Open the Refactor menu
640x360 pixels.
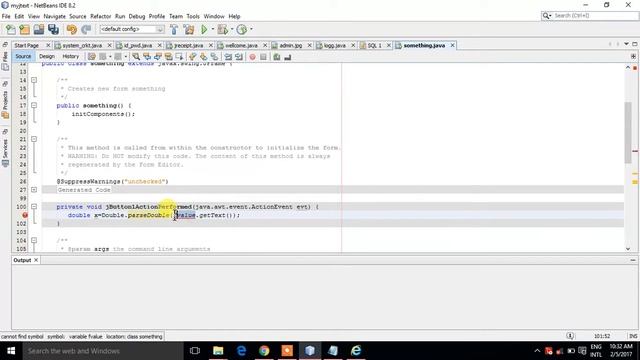coord(100,16)
